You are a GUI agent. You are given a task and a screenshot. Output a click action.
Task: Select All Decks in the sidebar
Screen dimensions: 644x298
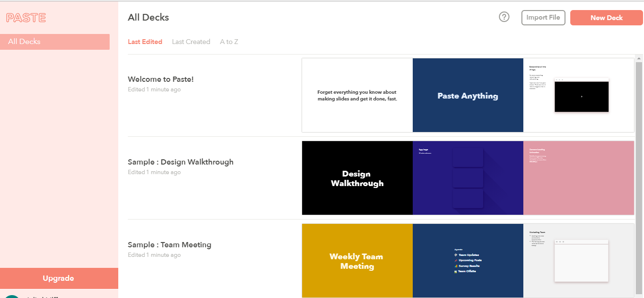click(55, 42)
